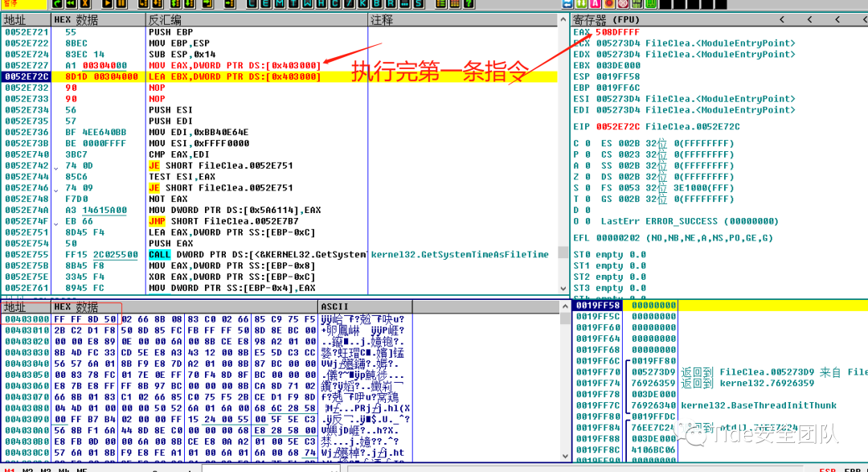Click the disassembly scrollbar up arrow
This screenshot has height=472, width=868.
(563, 19)
